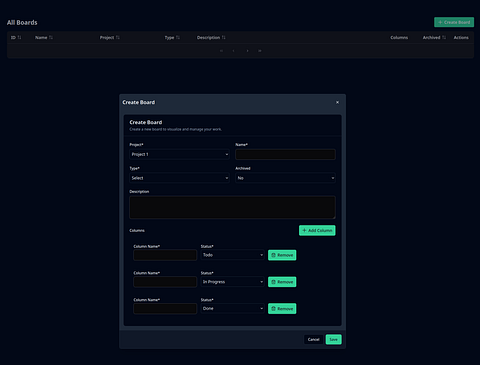
Task: Open the Archived dropdown showing No
Action: [x=285, y=178]
